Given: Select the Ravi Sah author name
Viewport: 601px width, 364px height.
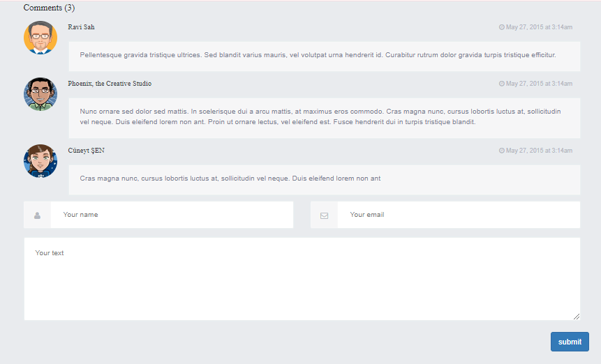Looking at the screenshot, I should tap(81, 27).
